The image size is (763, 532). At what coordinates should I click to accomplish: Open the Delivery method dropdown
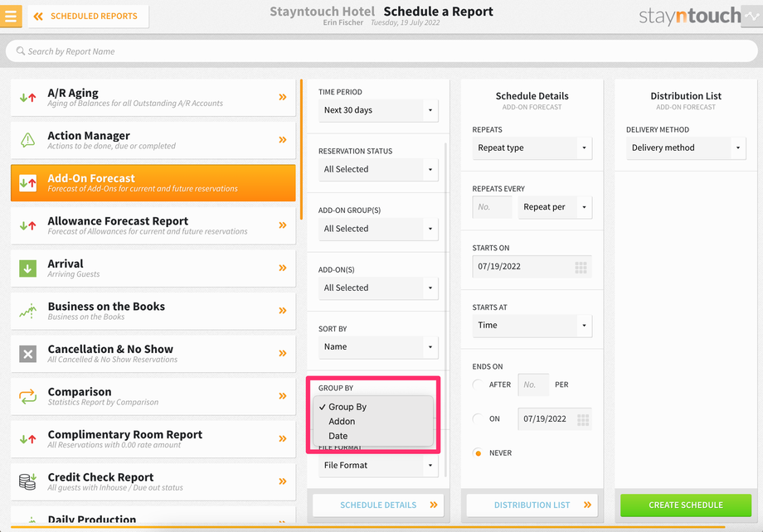(x=686, y=148)
